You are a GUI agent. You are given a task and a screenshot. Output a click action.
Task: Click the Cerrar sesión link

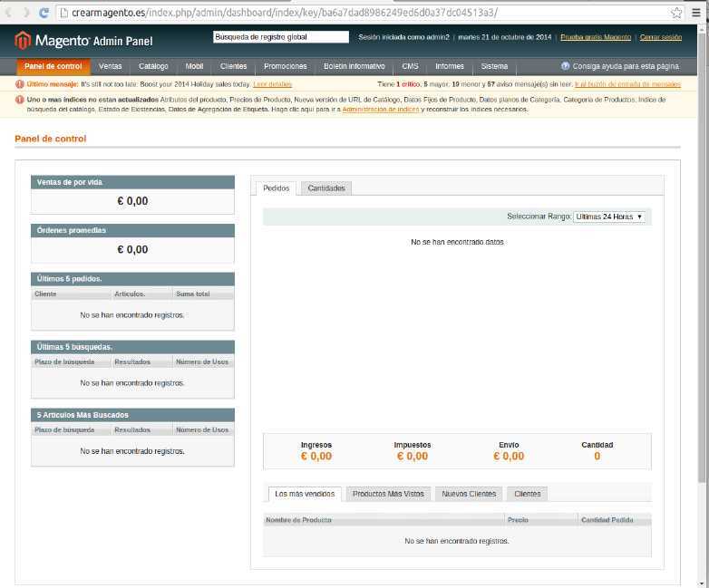pyautogui.click(x=660, y=37)
